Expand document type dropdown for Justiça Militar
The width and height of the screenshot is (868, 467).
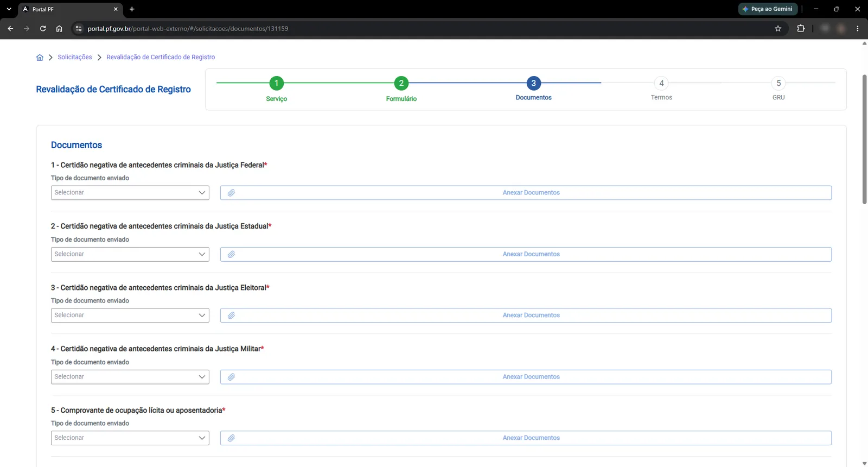130,377
